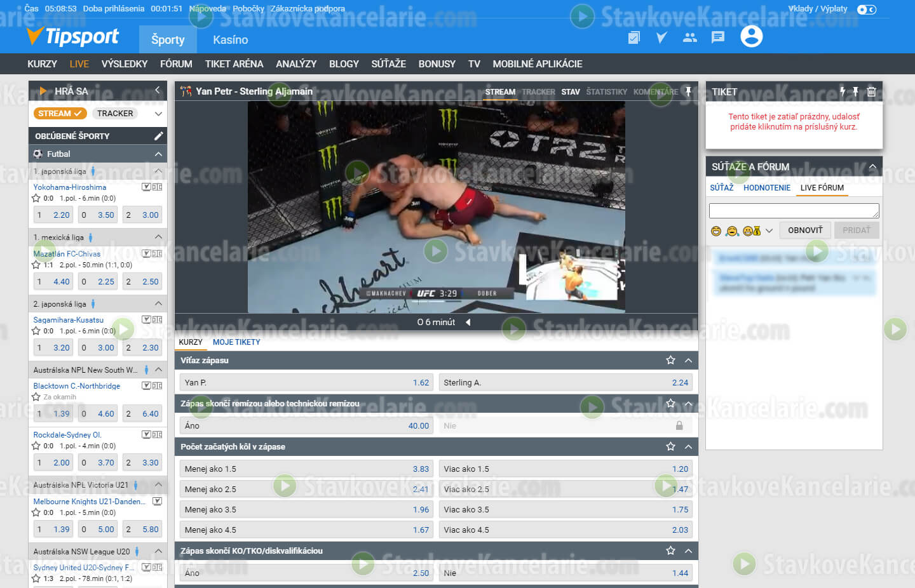Favorite the Víťaz zápasu market star
This screenshot has height=588, width=915.
pos(670,360)
